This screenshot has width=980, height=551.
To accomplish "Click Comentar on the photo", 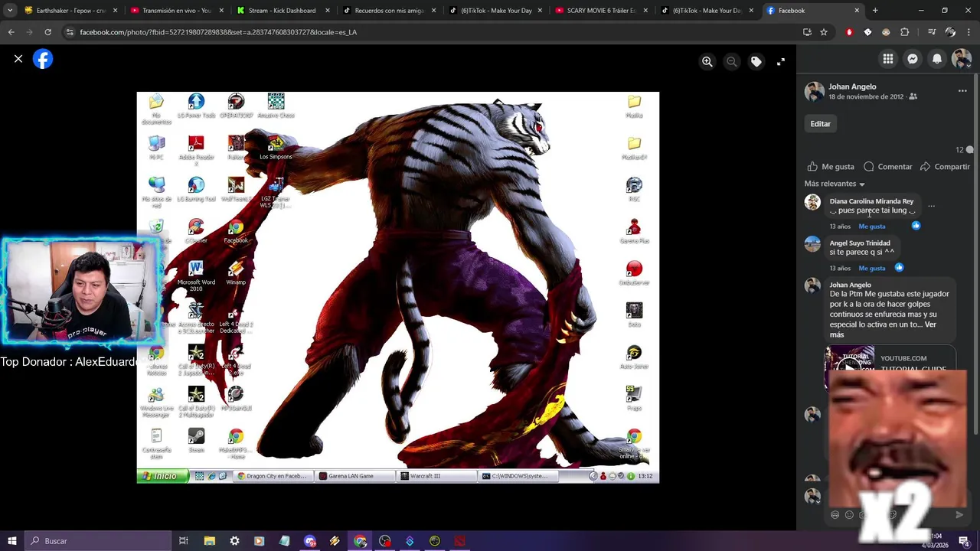I will [888, 167].
